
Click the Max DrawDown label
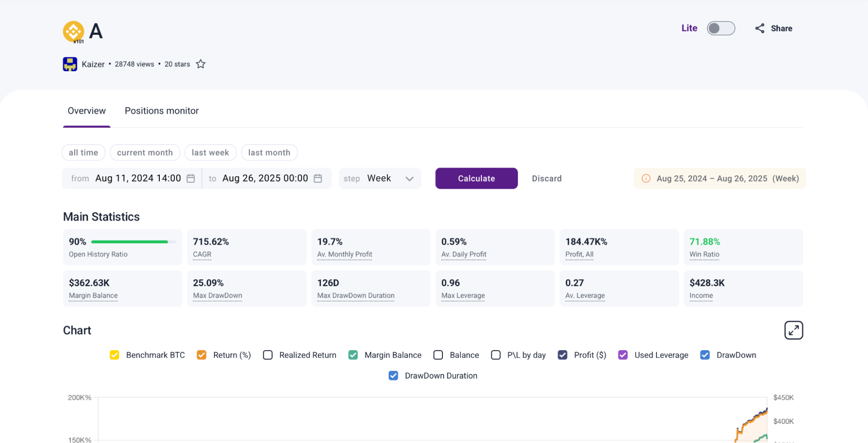coord(218,296)
